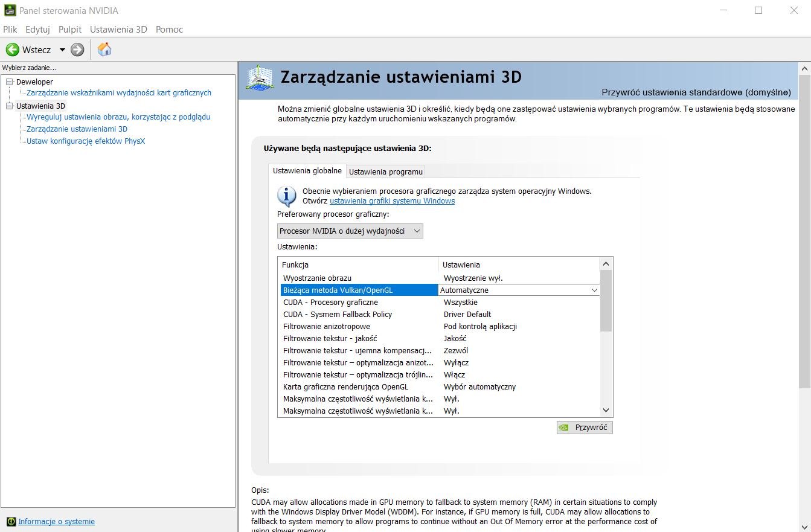811x532 pixels.
Task: Click the NVIDIA logo in title bar
Action: (x=10, y=10)
